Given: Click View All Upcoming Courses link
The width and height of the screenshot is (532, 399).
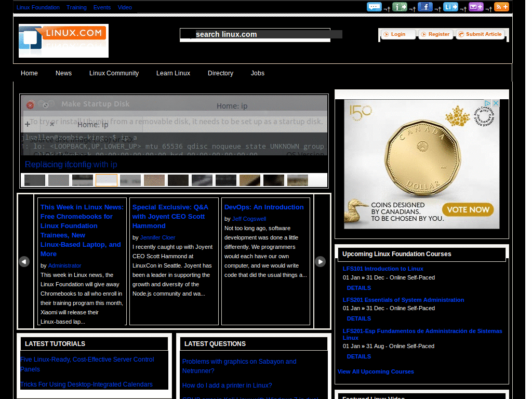Looking at the screenshot, I should pyautogui.click(x=376, y=371).
